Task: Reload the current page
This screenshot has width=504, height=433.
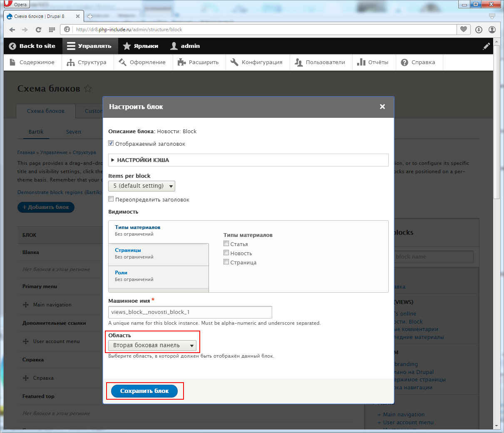Action: tap(38, 30)
